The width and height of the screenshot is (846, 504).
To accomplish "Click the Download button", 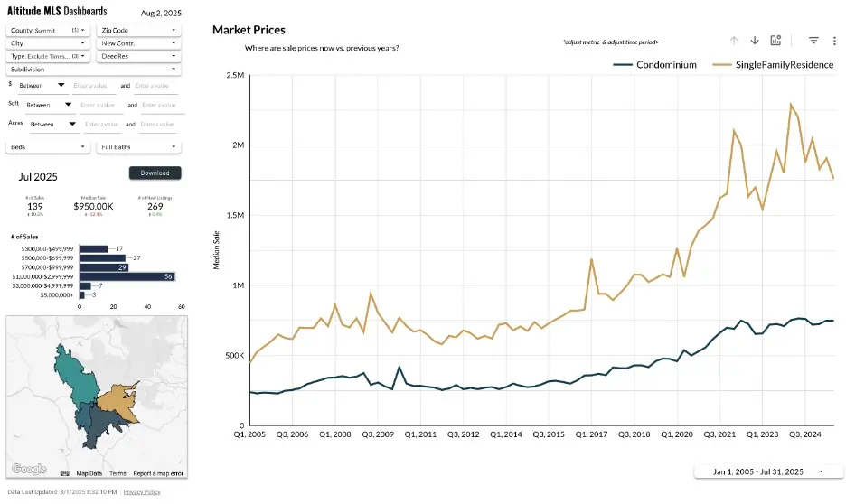I will click(155, 173).
